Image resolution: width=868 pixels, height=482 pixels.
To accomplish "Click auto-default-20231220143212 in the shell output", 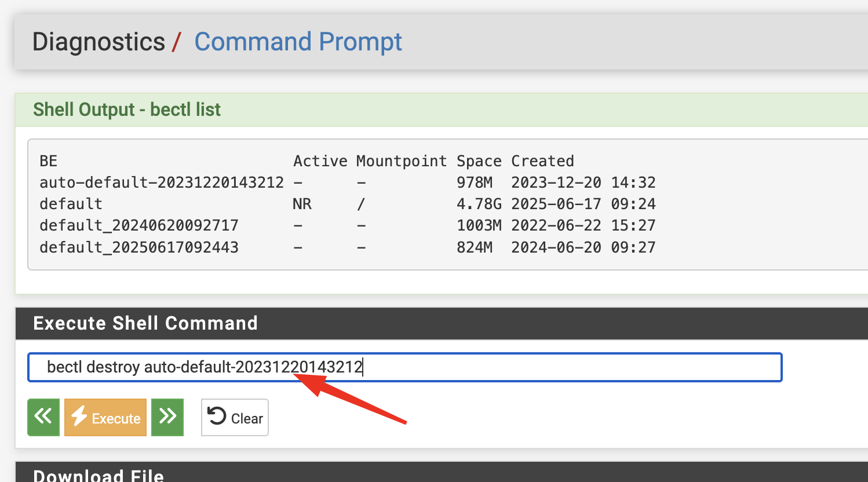I will [x=162, y=182].
